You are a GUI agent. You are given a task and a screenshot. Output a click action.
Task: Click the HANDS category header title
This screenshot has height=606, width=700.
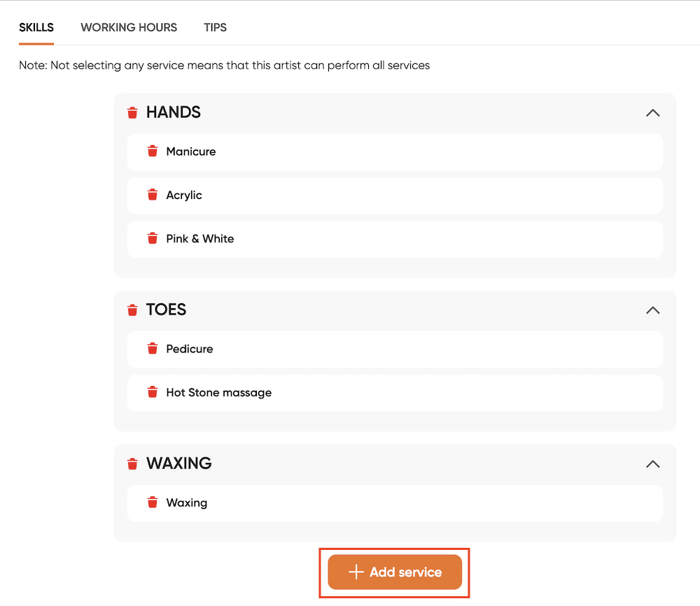pyautogui.click(x=174, y=112)
